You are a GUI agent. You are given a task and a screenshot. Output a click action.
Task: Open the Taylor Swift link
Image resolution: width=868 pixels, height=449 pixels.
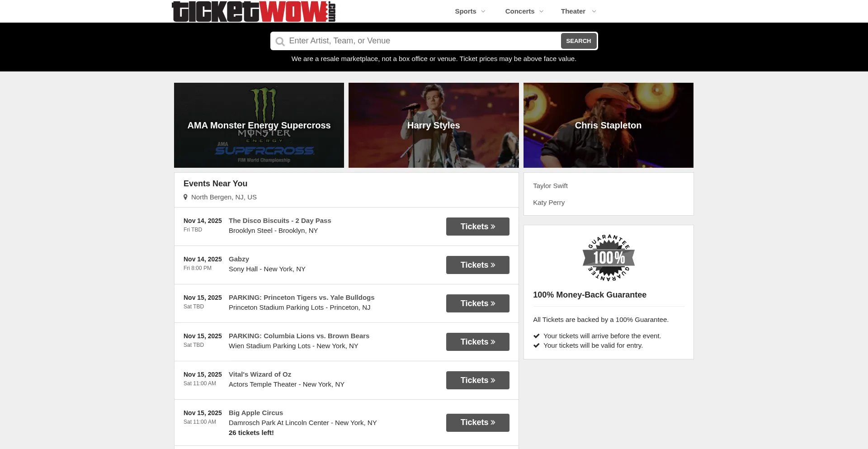click(x=550, y=186)
